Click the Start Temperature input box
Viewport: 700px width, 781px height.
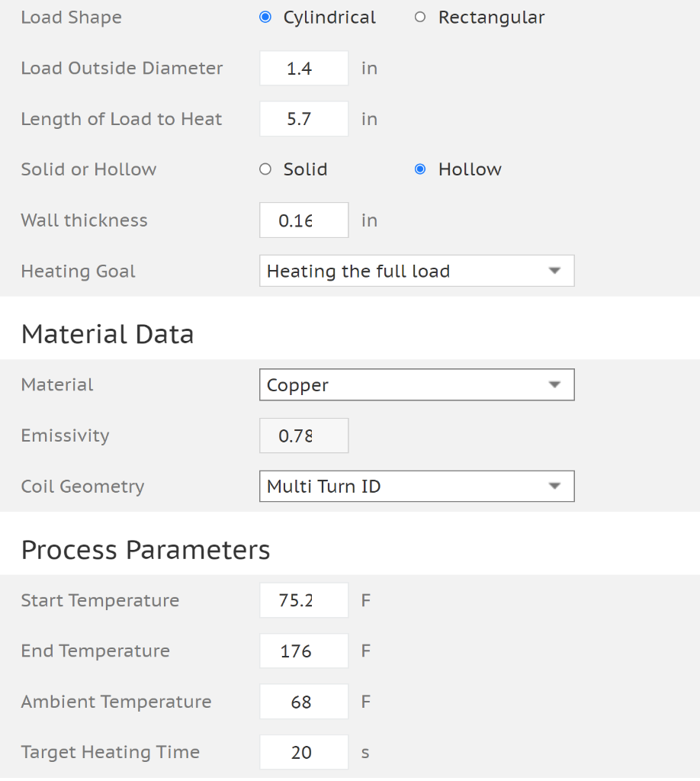pyautogui.click(x=303, y=600)
